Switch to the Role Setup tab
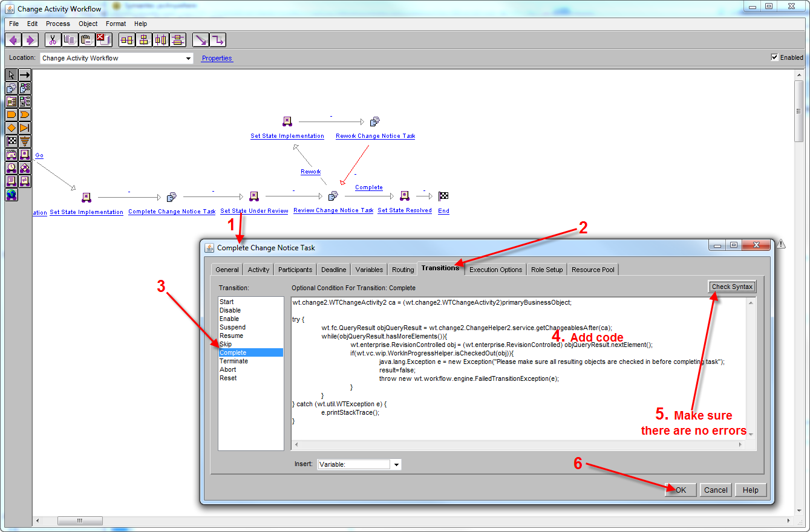 (547, 270)
